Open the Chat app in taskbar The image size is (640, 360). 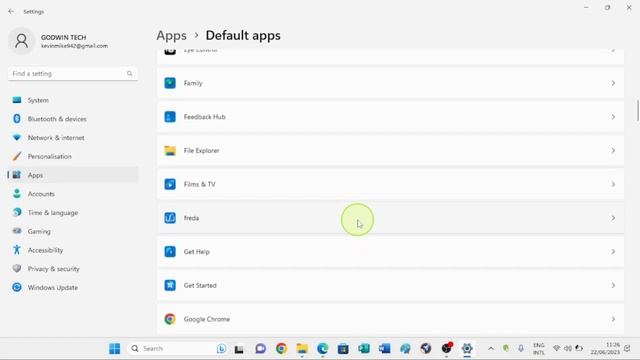260,349
